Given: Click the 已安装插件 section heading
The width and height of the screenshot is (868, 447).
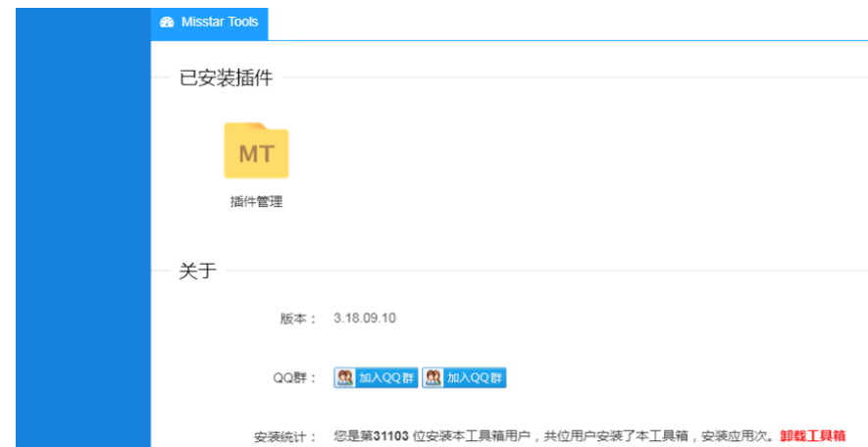Looking at the screenshot, I should (x=226, y=78).
